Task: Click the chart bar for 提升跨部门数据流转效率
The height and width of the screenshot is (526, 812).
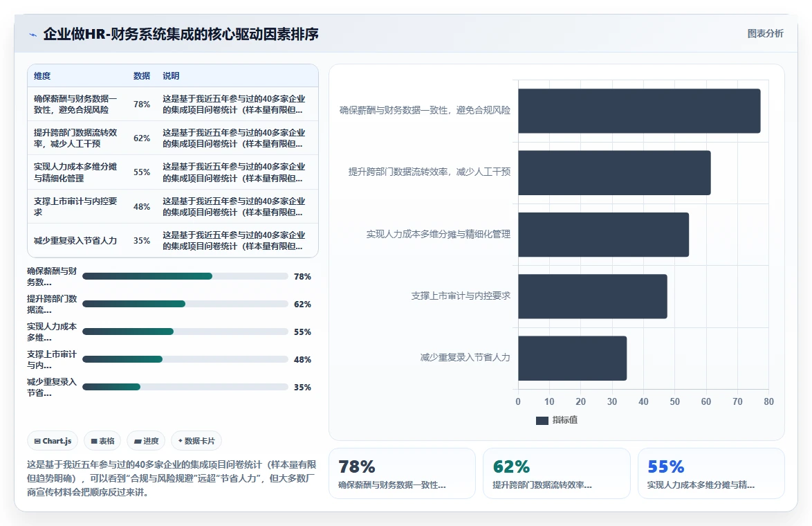Action: click(x=614, y=172)
